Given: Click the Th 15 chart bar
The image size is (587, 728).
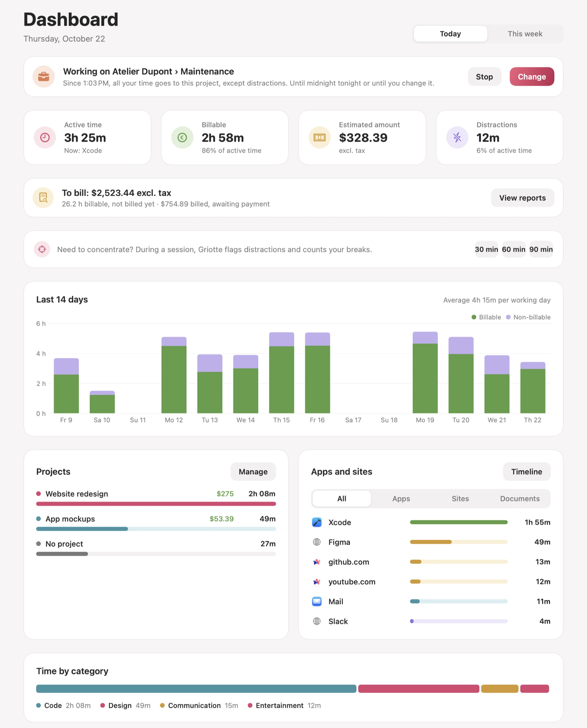Looking at the screenshot, I should coord(282,373).
